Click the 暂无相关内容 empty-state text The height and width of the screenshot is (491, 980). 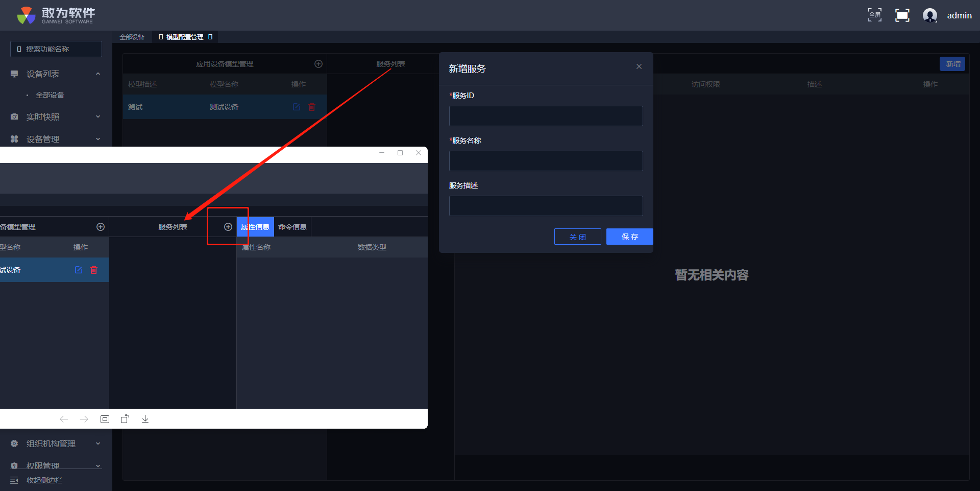click(712, 275)
